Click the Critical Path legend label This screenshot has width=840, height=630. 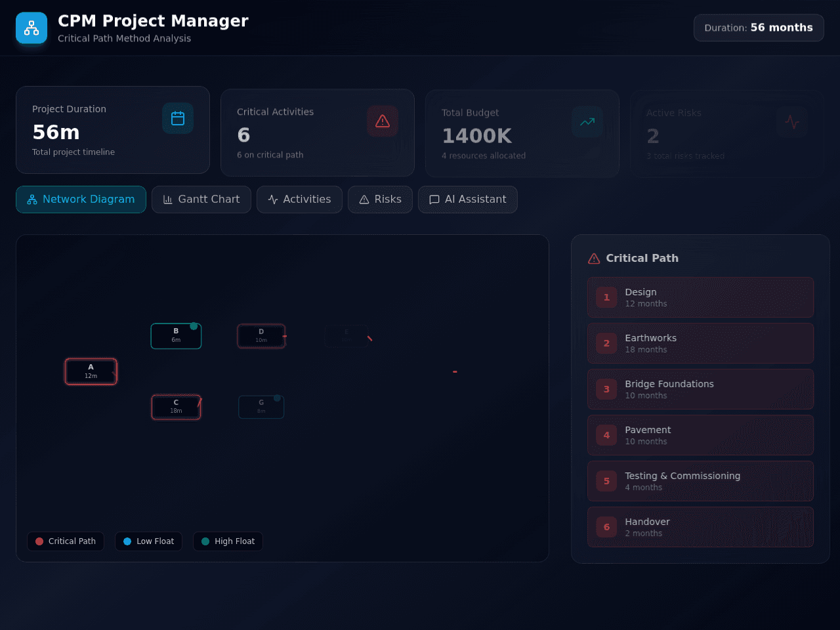coord(72,541)
